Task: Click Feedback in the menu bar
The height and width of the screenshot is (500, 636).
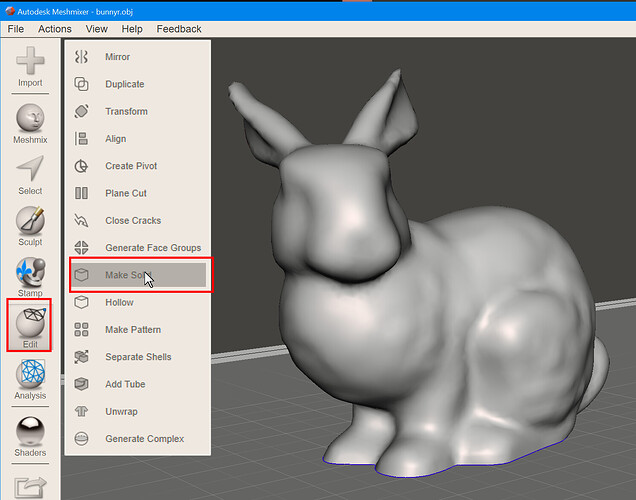Action: tap(179, 29)
